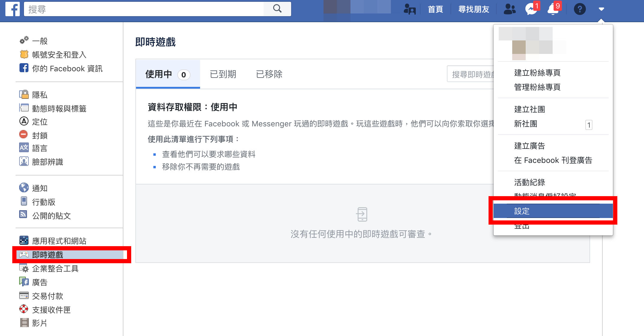Select 建立社團 from account menu

pos(530,109)
